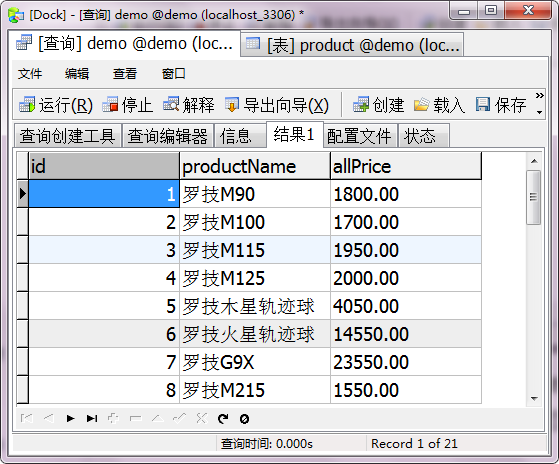
Task: Switch to the [表] product @demo tab
Action: pyautogui.click(x=352, y=45)
